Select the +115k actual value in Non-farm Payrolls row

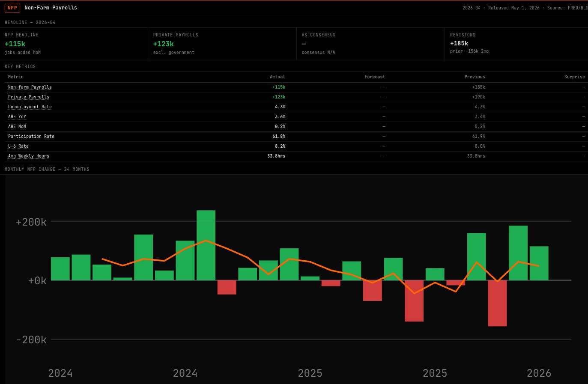[279, 87]
